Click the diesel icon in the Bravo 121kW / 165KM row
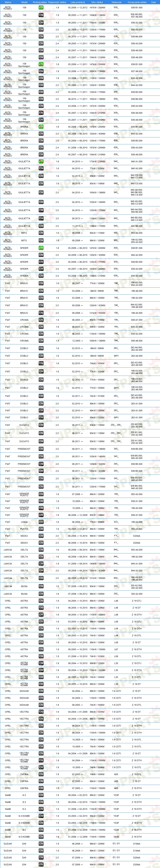 (41, 313)
